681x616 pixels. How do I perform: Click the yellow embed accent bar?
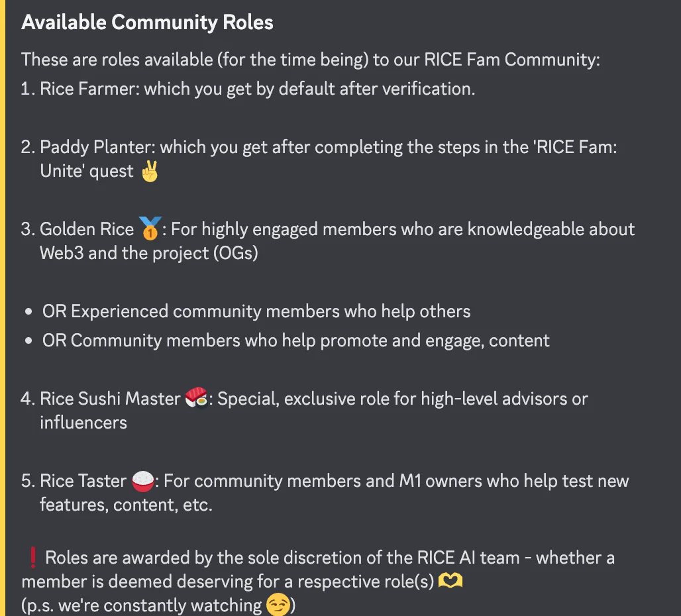(x=3, y=308)
